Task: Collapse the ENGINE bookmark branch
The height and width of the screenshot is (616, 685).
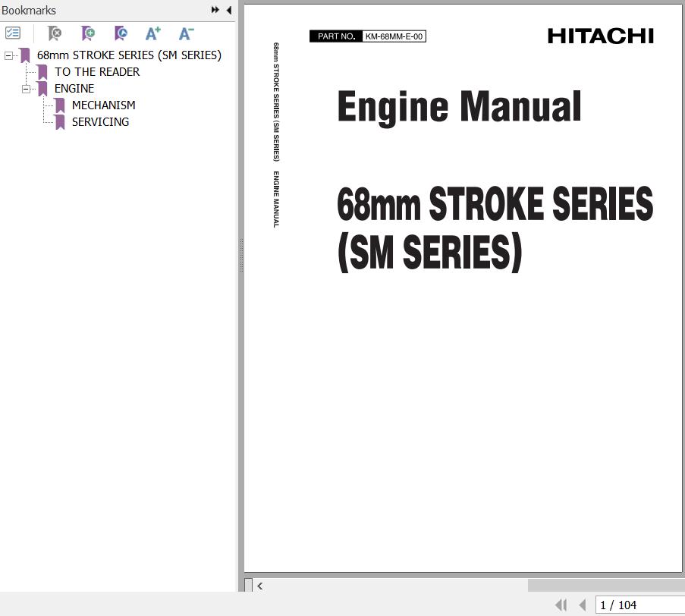Action: coord(27,89)
